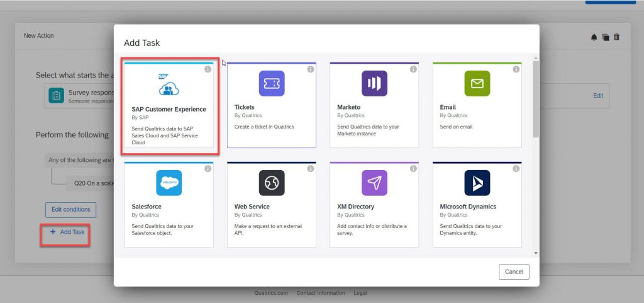Viewport: 644px width, 303px height.
Task: Click the 'Web Service' card title
Action: point(252,207)
